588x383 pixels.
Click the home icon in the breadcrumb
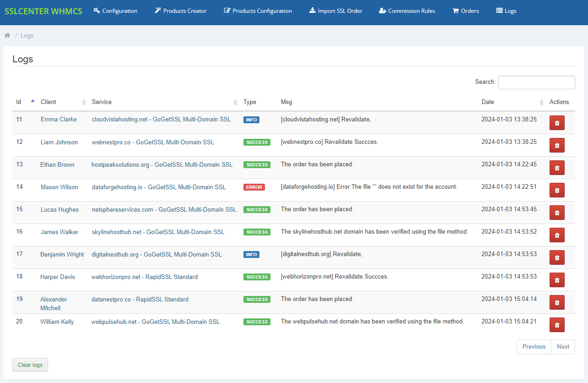click(x=7, y=35)
